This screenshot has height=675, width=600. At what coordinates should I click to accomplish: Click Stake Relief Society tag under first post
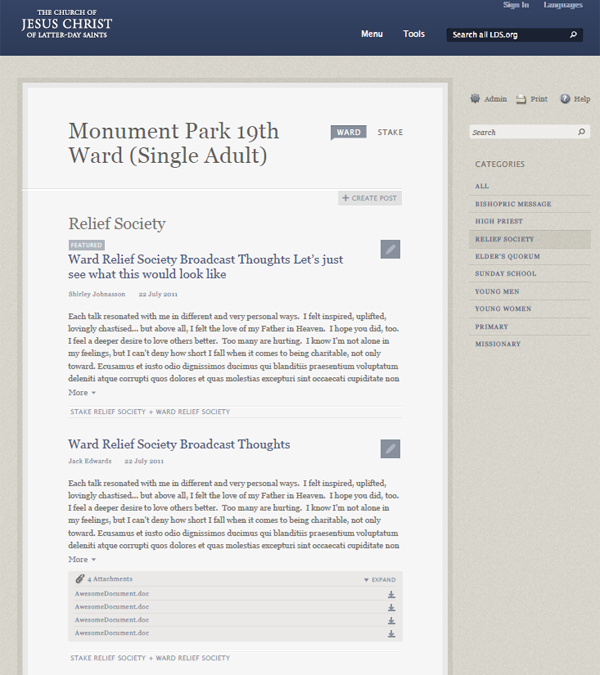[x=108, y=412]
